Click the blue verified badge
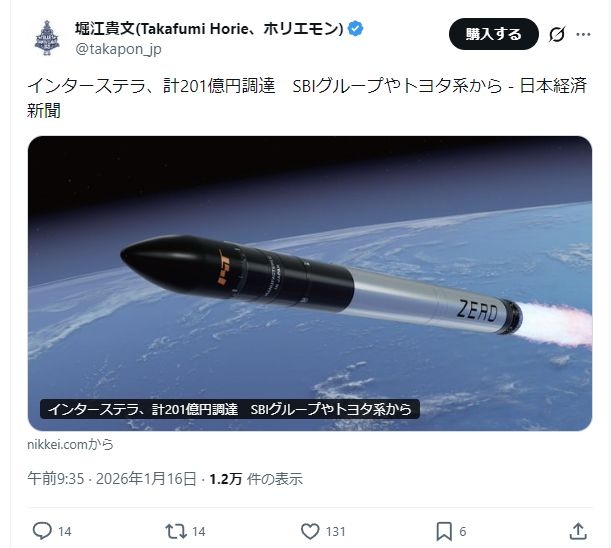Image resolution: width=611 pixels, height=548 pixels. click(x=355, y=29)
